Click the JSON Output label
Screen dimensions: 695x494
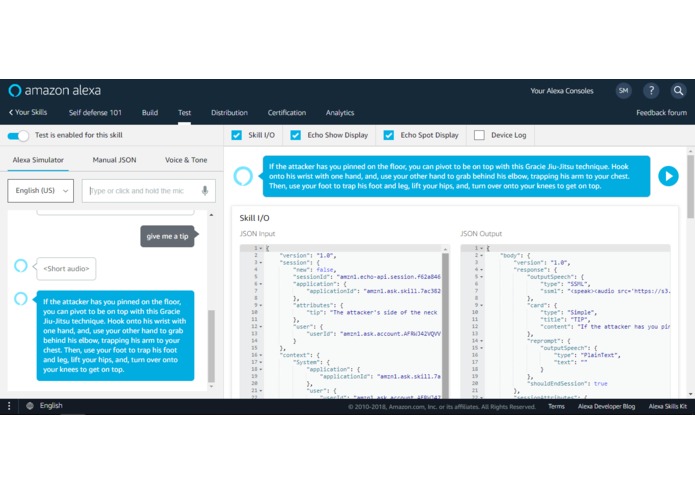point(481,233)
